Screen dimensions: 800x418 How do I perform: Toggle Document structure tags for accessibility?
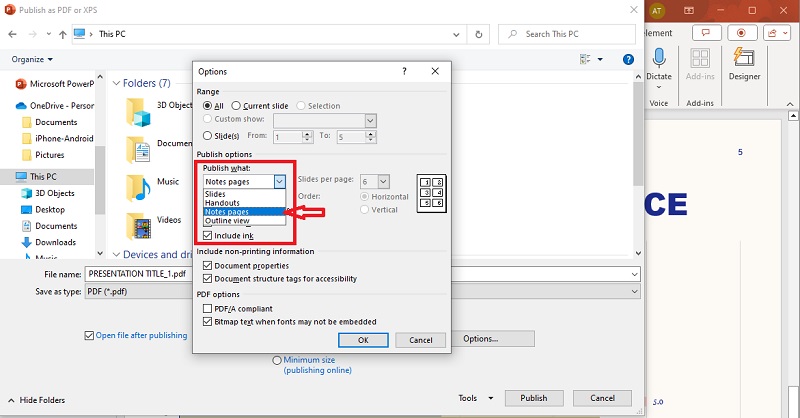[x=207, y=279]
